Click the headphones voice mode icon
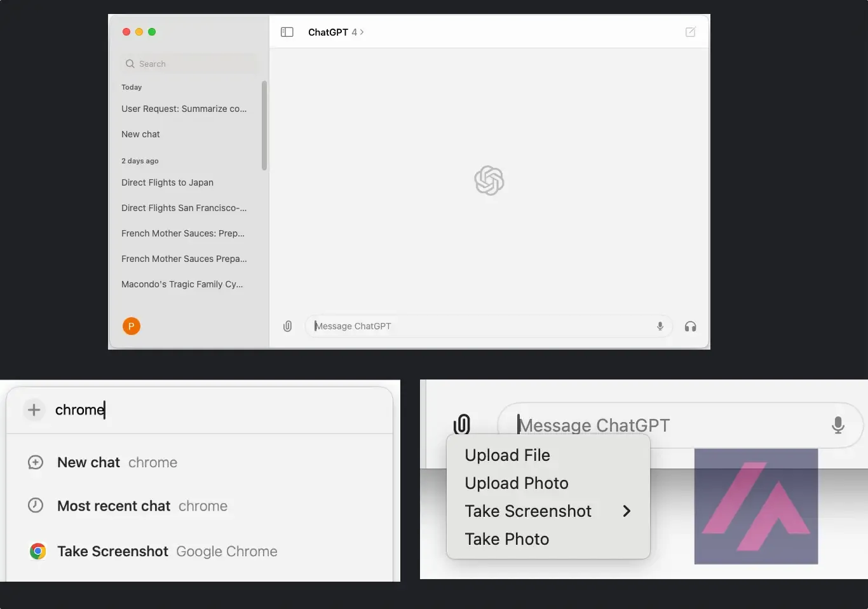This screenshot has height=609, width=868. [x=691, y=326]
